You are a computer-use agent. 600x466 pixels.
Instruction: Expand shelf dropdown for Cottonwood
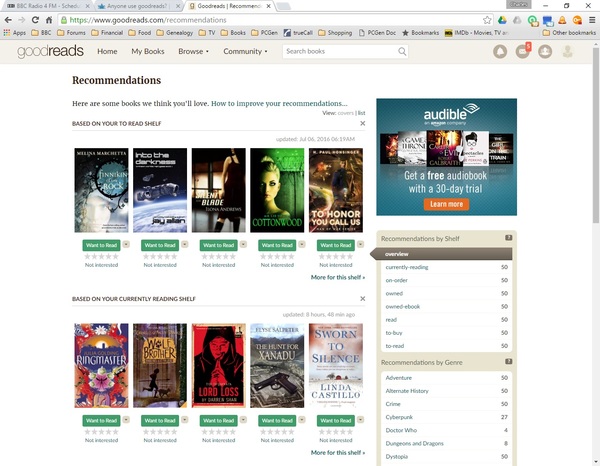click(x=302, y=244)
